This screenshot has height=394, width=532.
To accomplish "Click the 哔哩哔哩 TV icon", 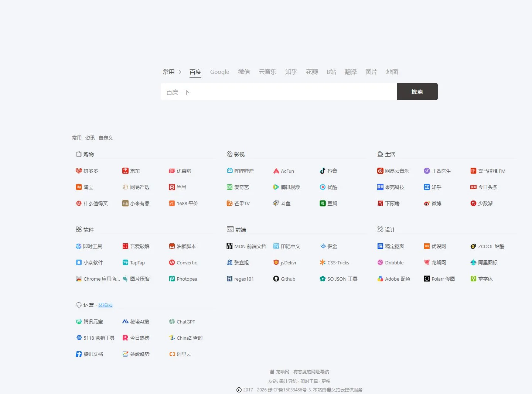I will click(x=229, y=171).
